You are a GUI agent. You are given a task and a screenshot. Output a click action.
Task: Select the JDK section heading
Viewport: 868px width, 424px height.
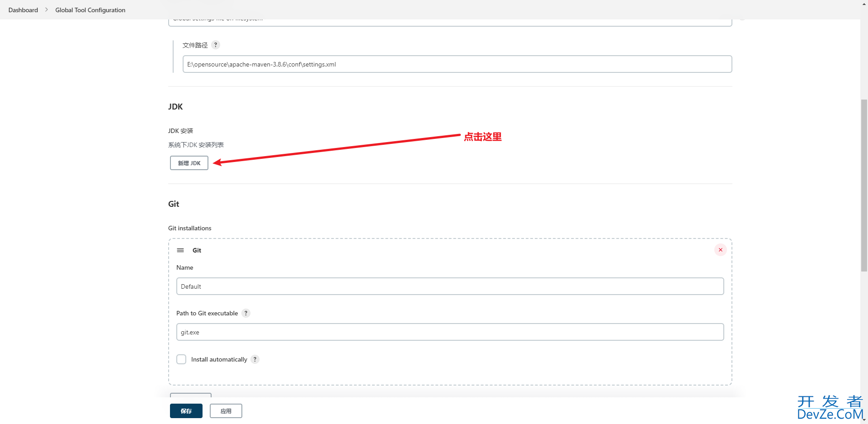175,107
